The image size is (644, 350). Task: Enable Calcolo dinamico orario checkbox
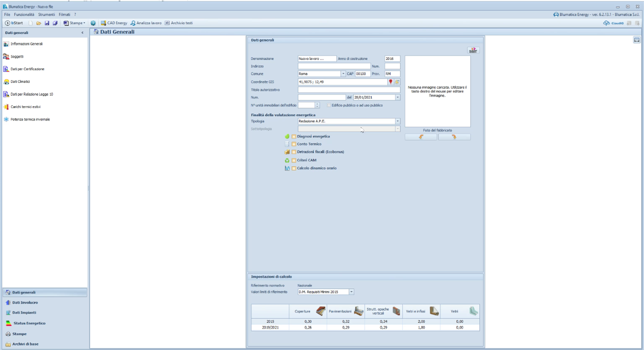pos(293,168)
